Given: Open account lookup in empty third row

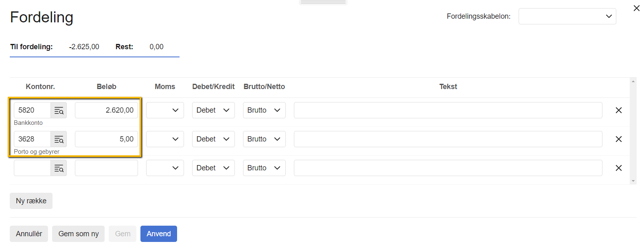Looking at the screenshot, I should (59, 168).
